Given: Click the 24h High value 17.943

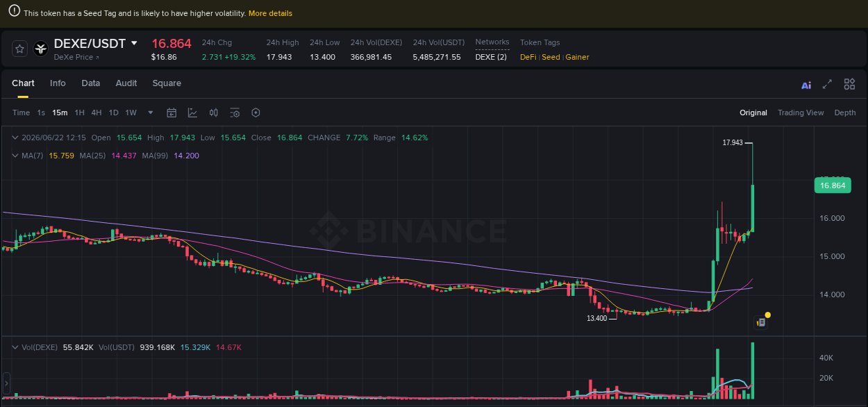Looking at the screenshot, I should [x=279, y=57].
